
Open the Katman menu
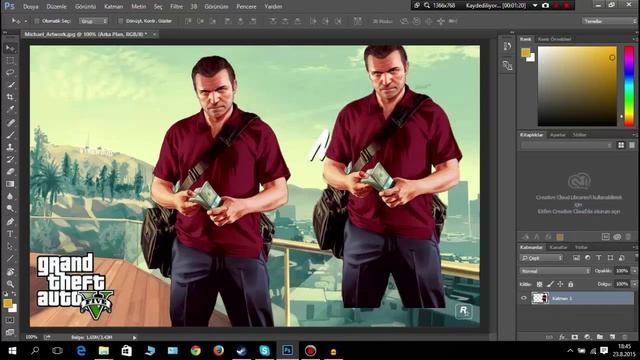[x=113, y=7]
